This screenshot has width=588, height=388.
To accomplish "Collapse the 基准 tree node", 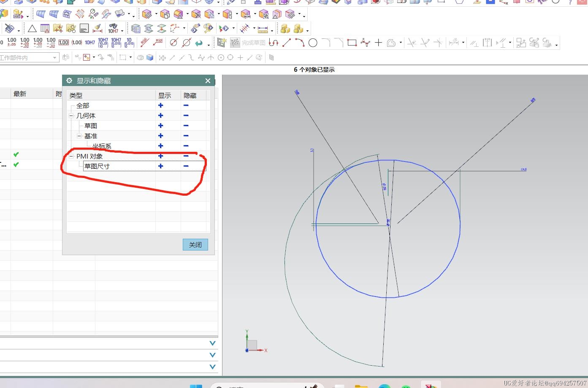I will [79, 136].
